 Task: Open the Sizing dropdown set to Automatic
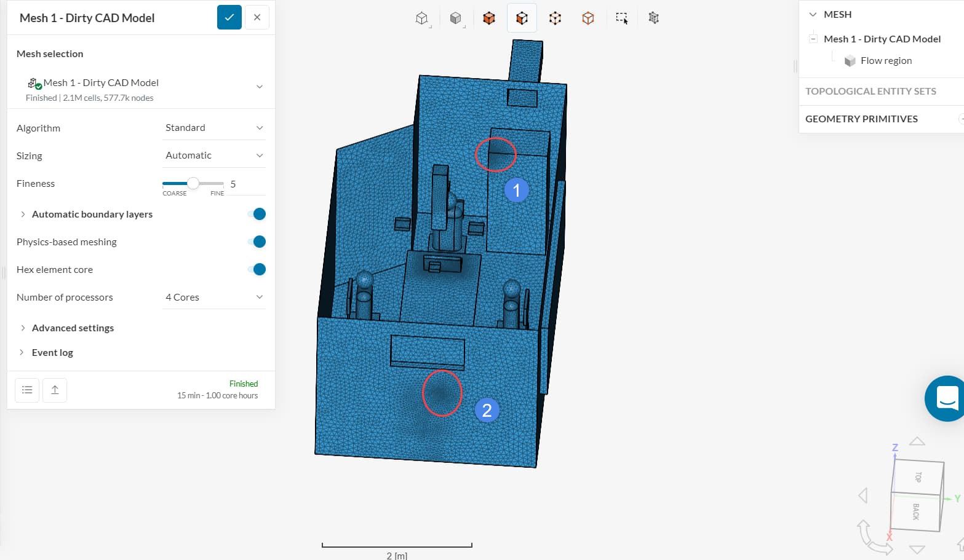click(213, 155)
